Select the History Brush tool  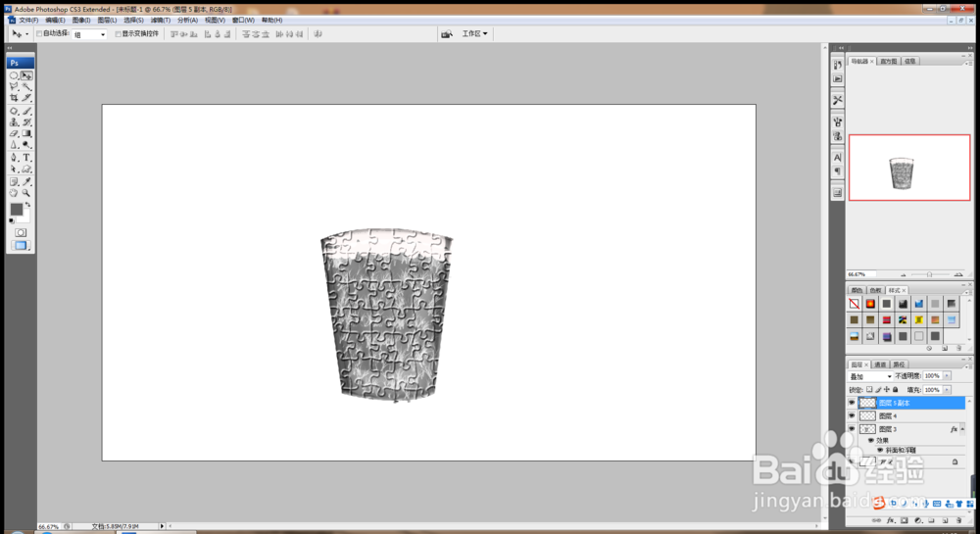26,122
